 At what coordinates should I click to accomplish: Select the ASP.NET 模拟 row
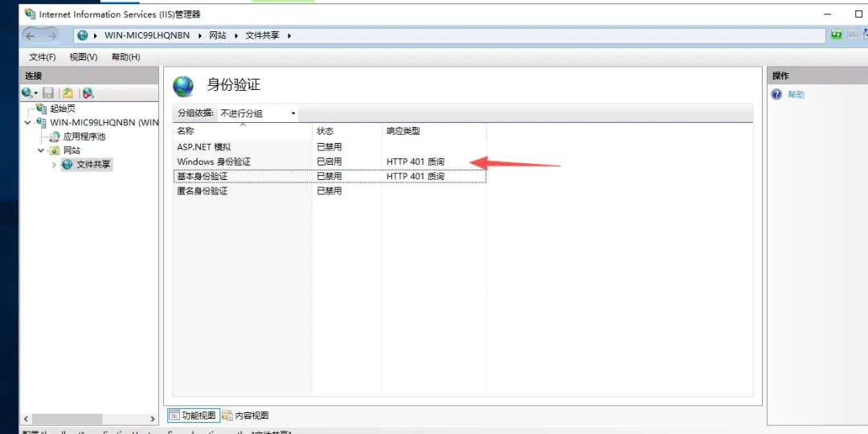tap(330, 147)
